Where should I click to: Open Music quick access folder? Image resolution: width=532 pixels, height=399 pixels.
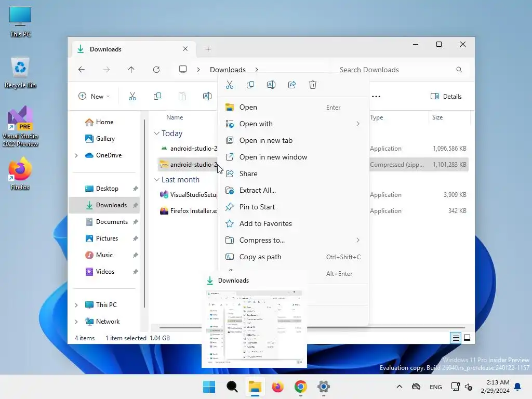pos(104,255)
